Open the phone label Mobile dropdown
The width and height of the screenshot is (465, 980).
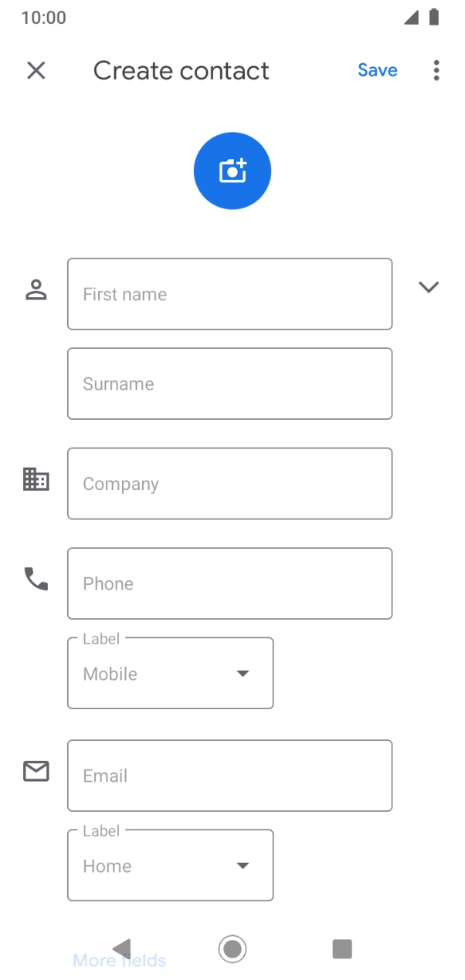tap(243, 673)
